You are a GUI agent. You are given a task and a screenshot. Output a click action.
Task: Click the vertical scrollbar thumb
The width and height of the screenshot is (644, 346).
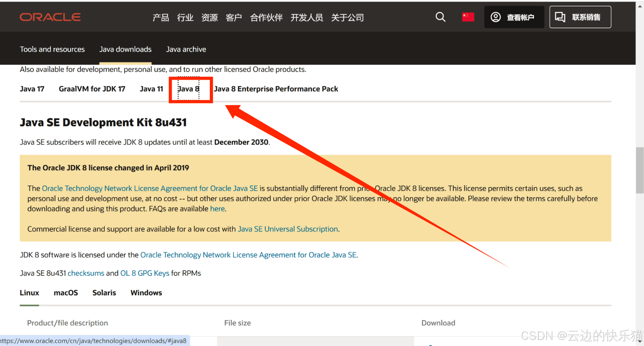pyautogui.click(x=640, y=170)
